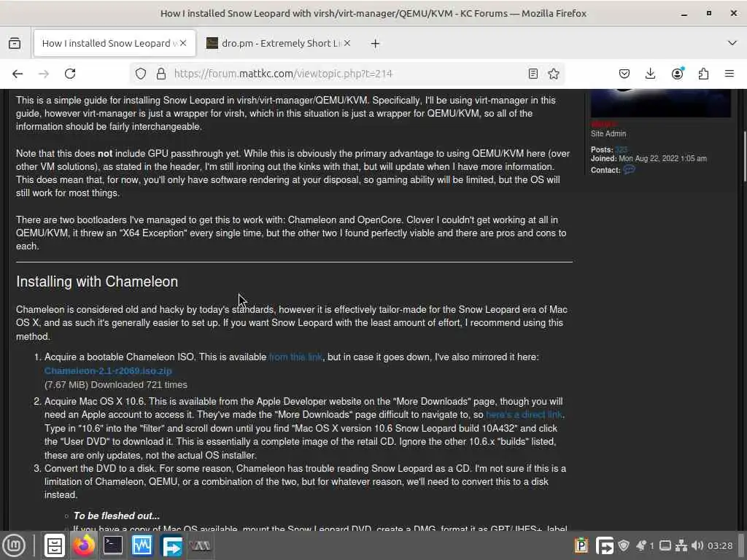Save page to Pocket

pyautogui.click(x=624, y=74)
